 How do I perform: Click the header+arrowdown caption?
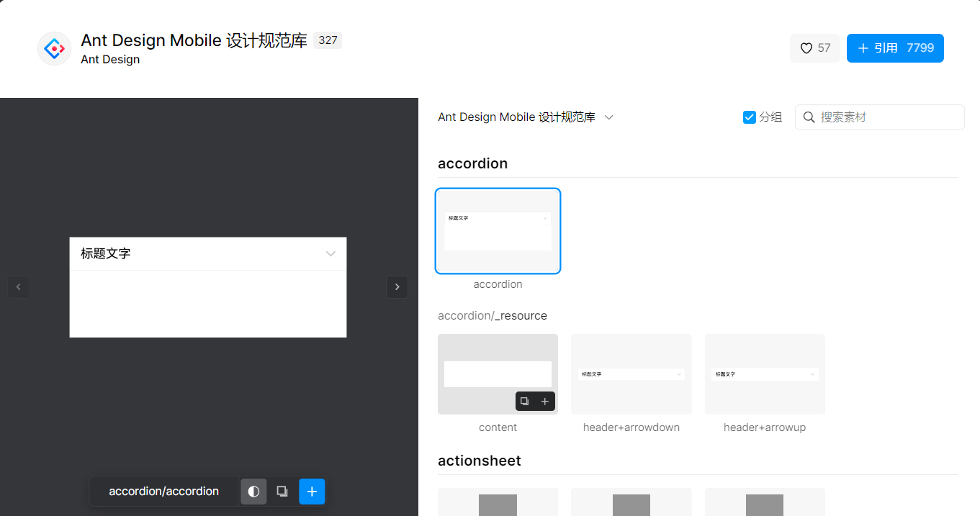click(631, 427)
